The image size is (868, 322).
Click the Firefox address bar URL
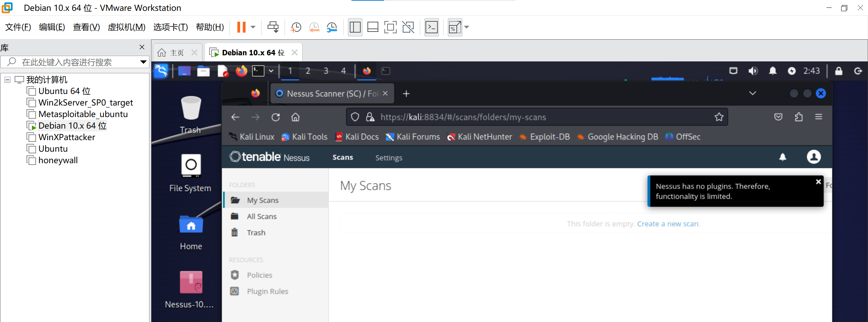click(463, 117)
